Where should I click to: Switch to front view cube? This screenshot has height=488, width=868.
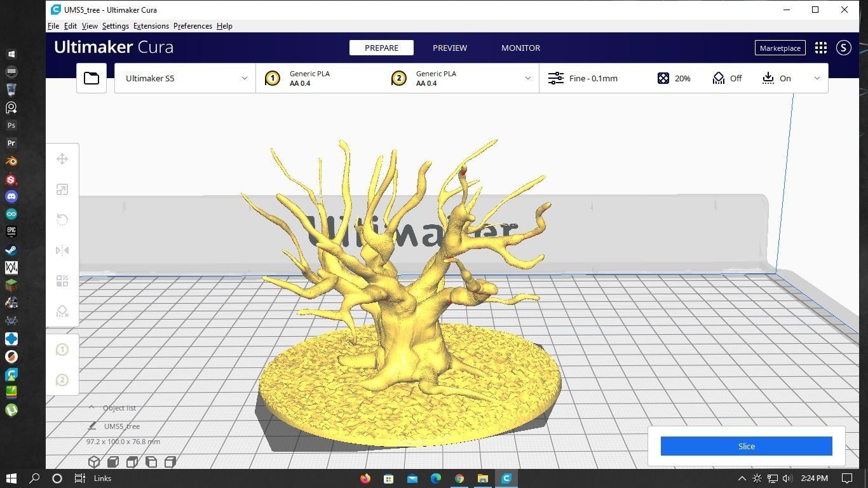pyautogui.click(x=113, y=462)
